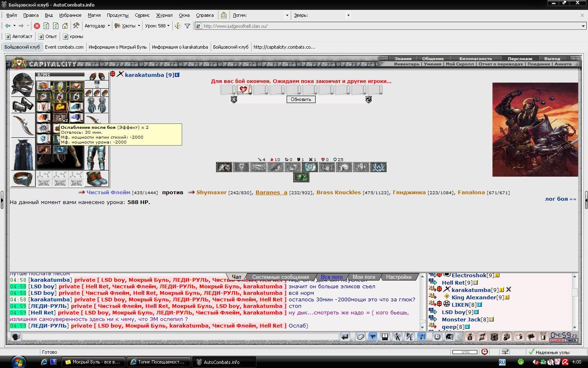Toggle the blue music note sound icon
Screen dimensions: 588x368
pos(422,337)
